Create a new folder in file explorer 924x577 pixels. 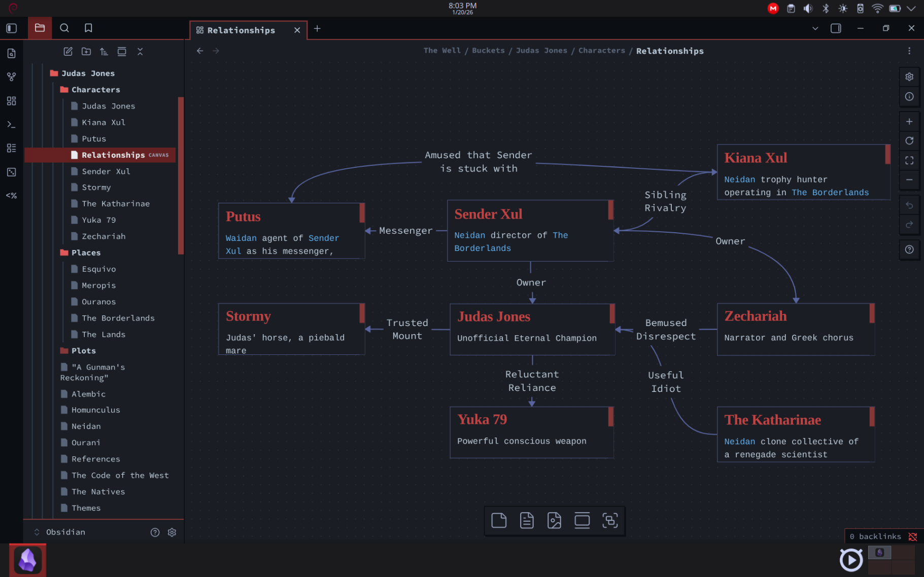86,51
